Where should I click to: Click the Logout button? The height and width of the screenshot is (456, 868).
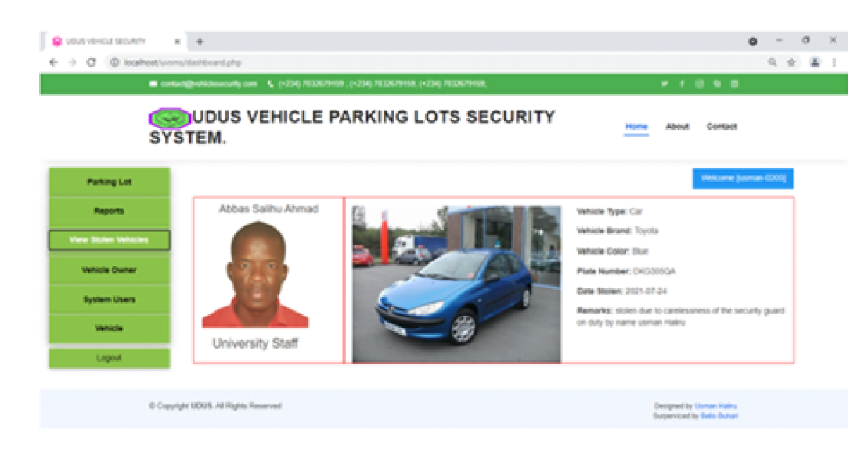pos(109,358)
